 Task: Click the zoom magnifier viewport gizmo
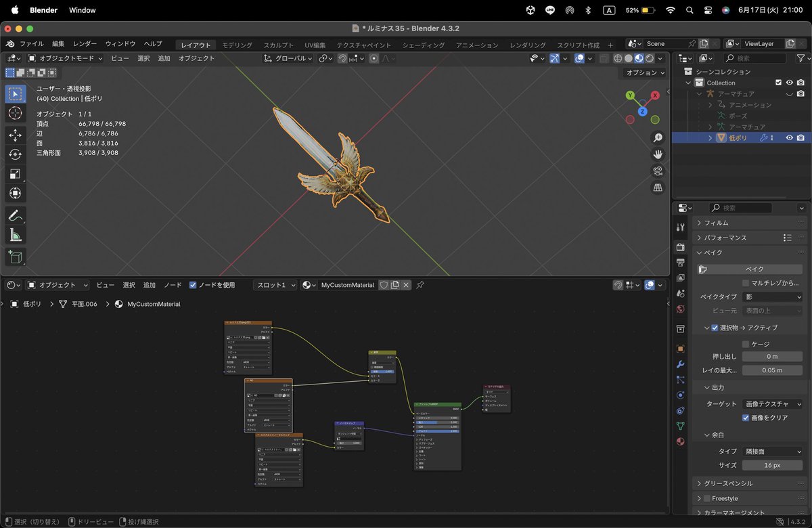click(x=658, y=137)
